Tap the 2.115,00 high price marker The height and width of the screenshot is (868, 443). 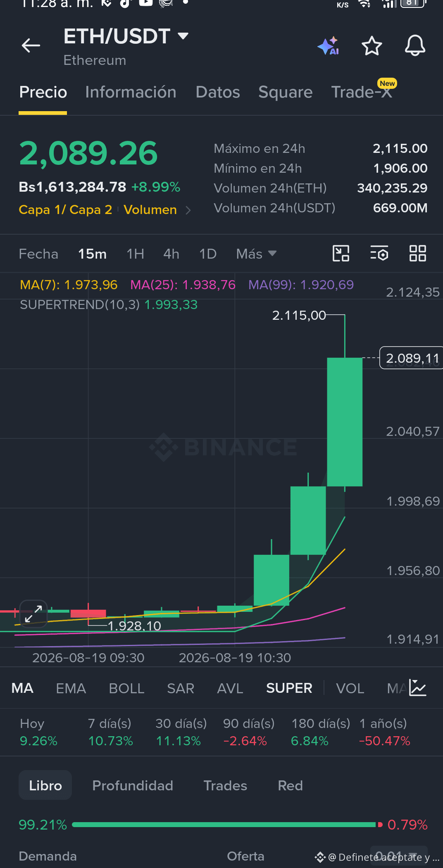click(299, 316)
